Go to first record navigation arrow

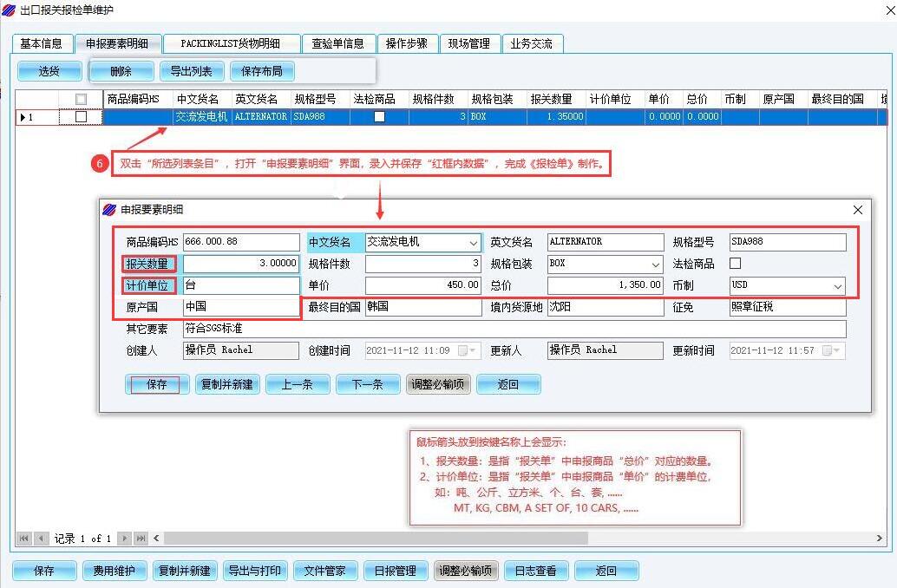click(23, 539)
